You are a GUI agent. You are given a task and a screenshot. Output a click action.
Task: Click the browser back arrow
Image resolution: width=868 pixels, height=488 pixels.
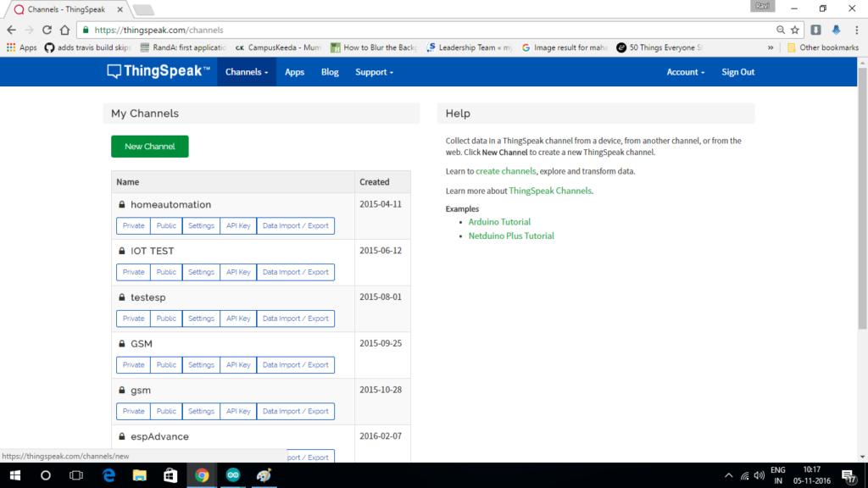[12, 30]
